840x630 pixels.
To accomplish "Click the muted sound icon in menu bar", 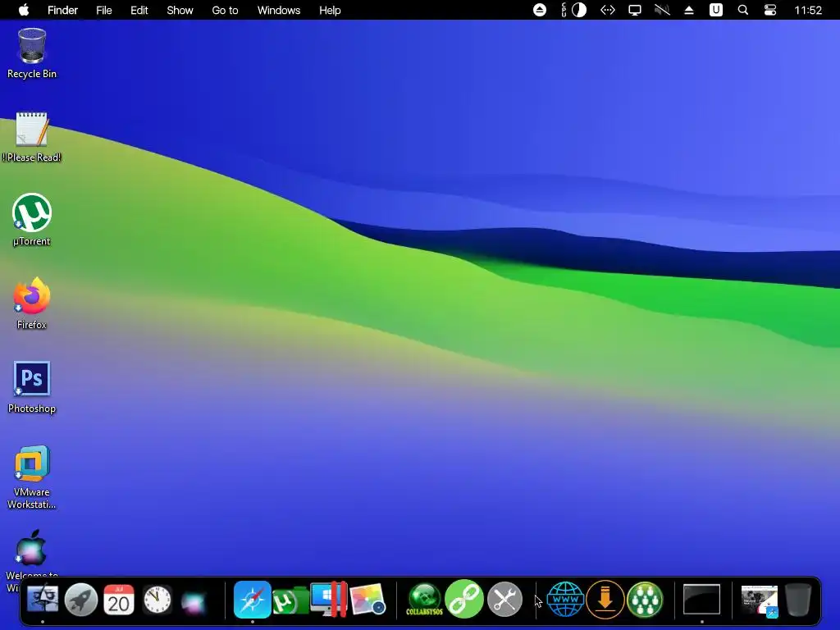I will pos(662,10).
